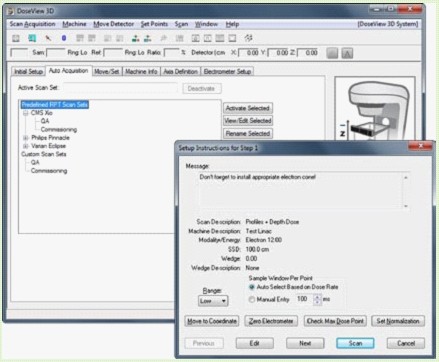
Task: Click the teal colored toolbar icon
Action: [32, 38]
